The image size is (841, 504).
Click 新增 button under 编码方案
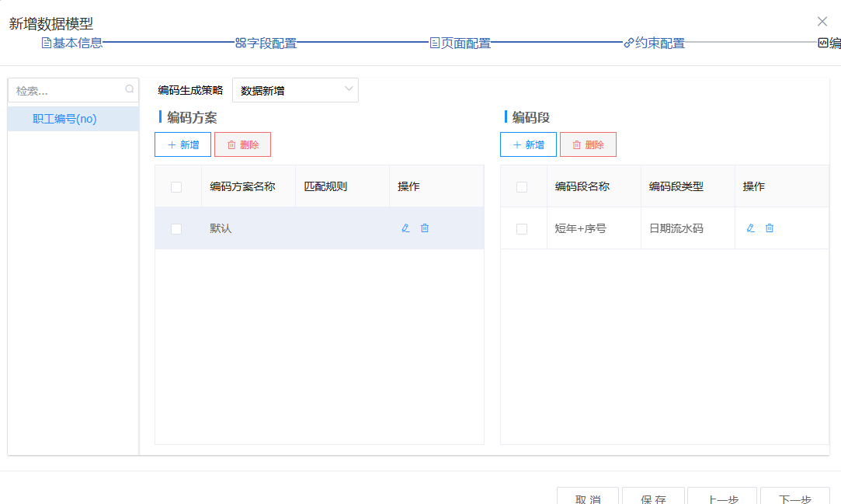pos(182,144)
